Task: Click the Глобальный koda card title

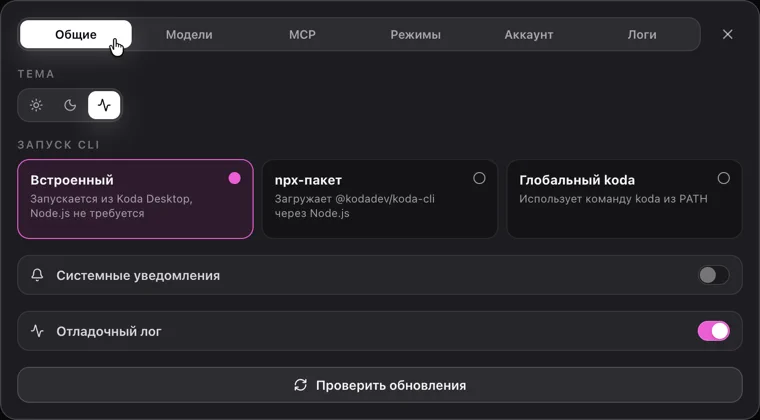Action: (x=577, y=180)
